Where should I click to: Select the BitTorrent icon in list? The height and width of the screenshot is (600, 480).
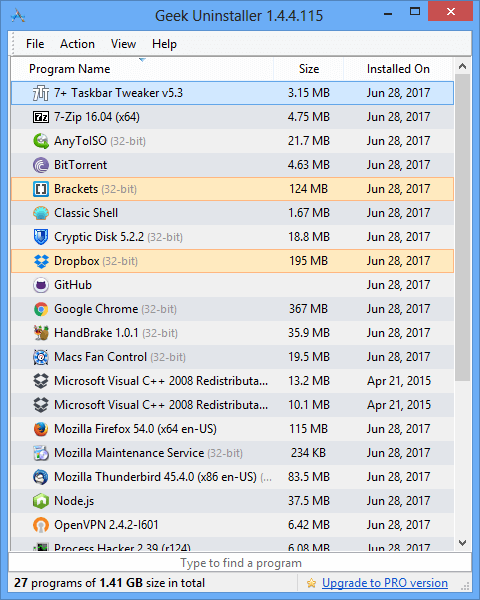pyautogui.click(x=41, y=165)
